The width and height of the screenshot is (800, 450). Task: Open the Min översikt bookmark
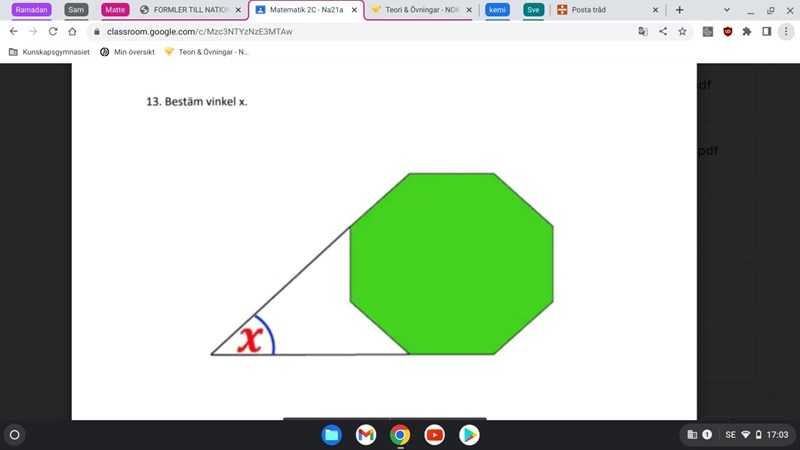pos(126,51)
